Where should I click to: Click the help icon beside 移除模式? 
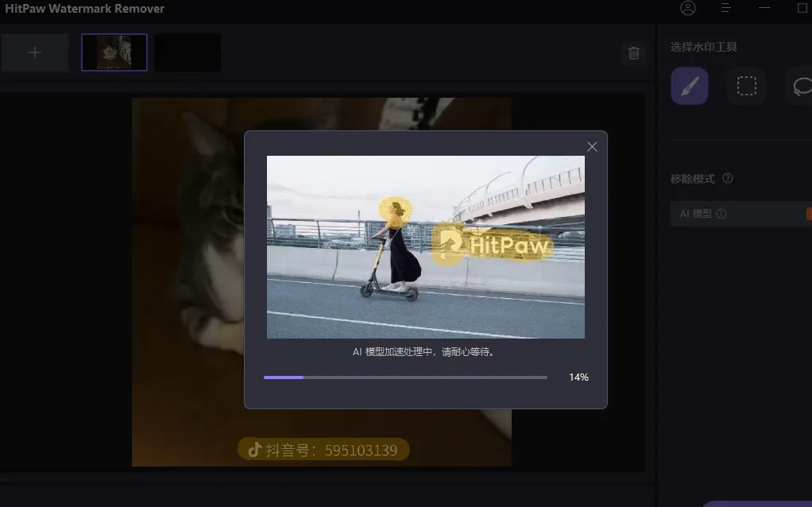(728, 179)
